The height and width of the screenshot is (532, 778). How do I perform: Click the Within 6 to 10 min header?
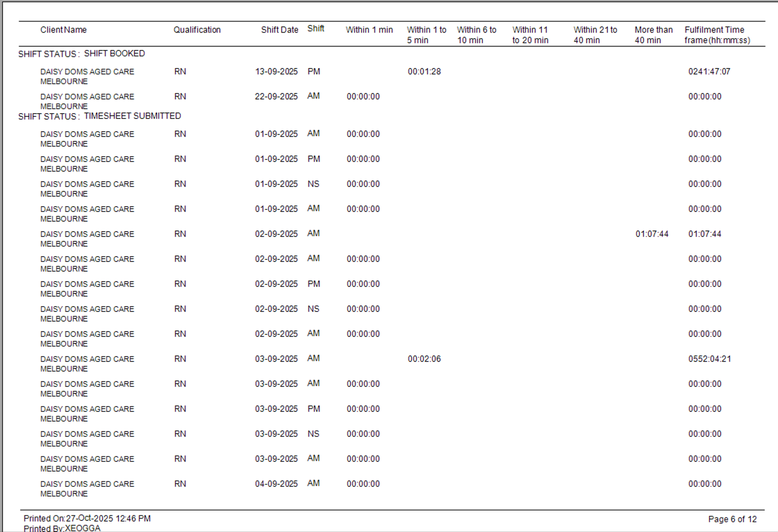pos(477,35)
